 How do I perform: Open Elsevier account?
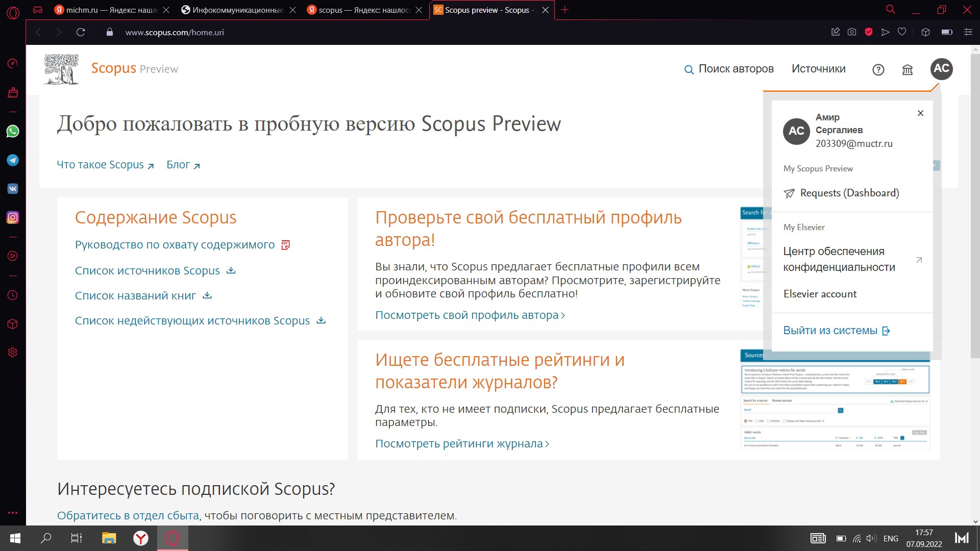click(x=820, y=294)
